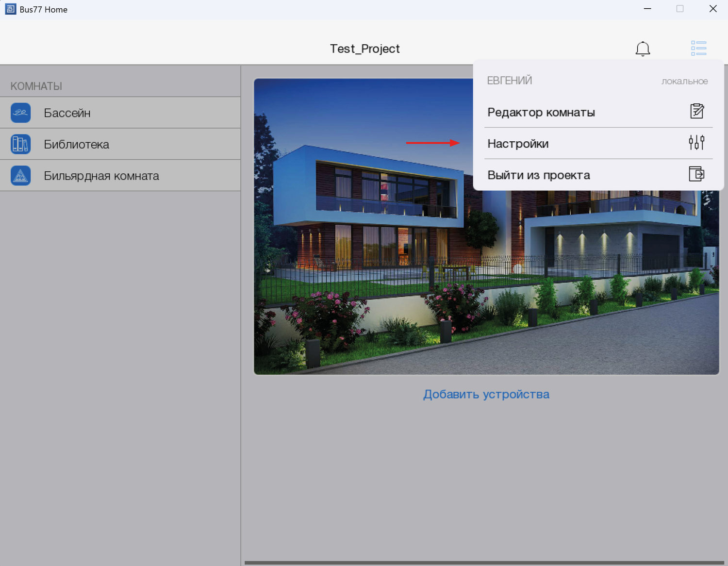The height and width of the screenshot is (566, 728).
Task: Select 'Выйти из проекта' menu entry
Action: point(538,175)
